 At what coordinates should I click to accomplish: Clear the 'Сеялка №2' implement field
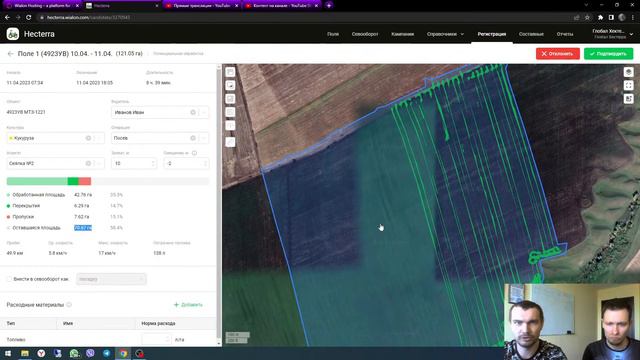(x=88, y=163)
